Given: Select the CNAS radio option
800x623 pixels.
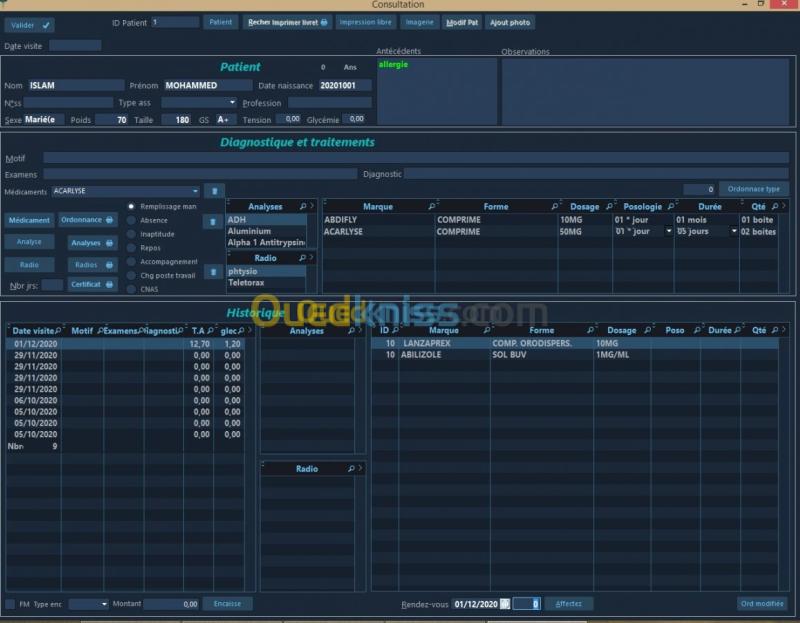Looking at the screenshot, I should [131, 289].
